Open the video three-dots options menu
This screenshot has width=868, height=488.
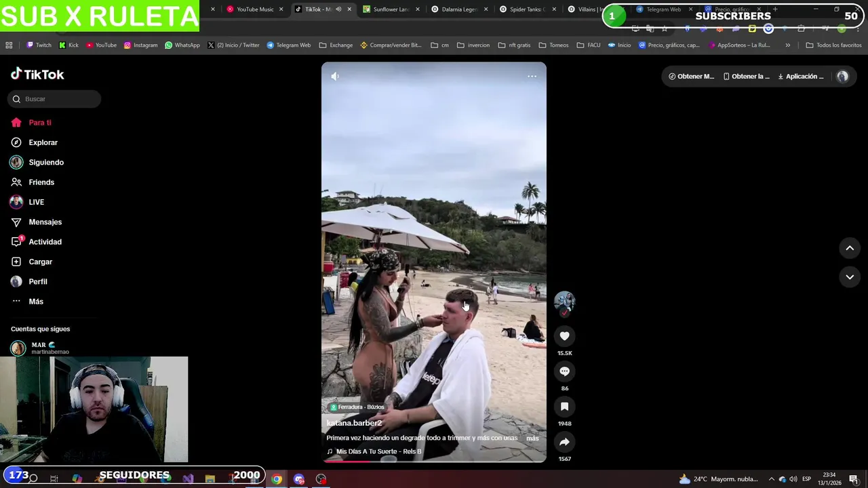click(532, 77)
